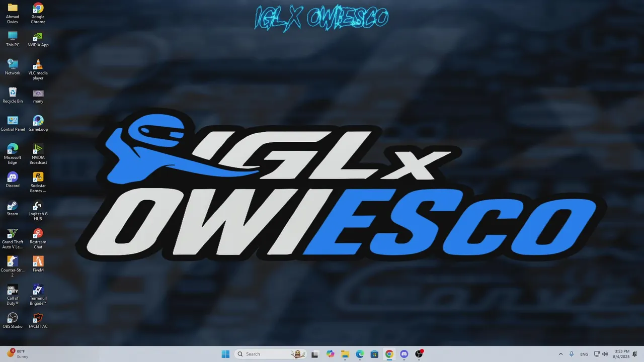The height and width of the screenshot is (362, 644).
Task: Open Control Panel shortcut
Action: 13,124
